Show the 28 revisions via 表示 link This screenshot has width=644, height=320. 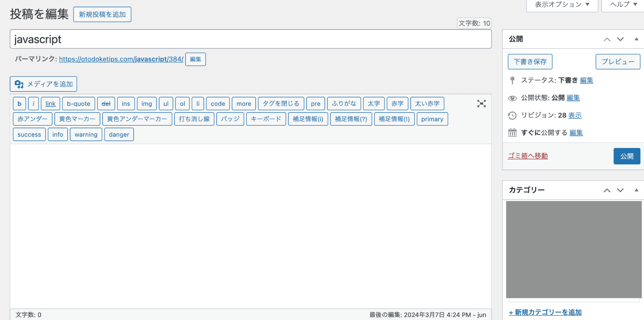click(575, 115)
